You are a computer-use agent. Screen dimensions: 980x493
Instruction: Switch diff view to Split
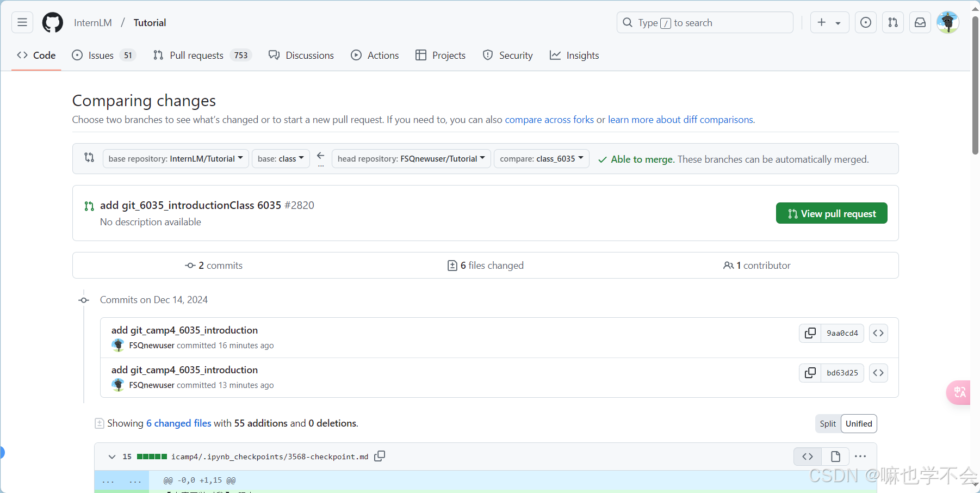click(x=828, y=424)
